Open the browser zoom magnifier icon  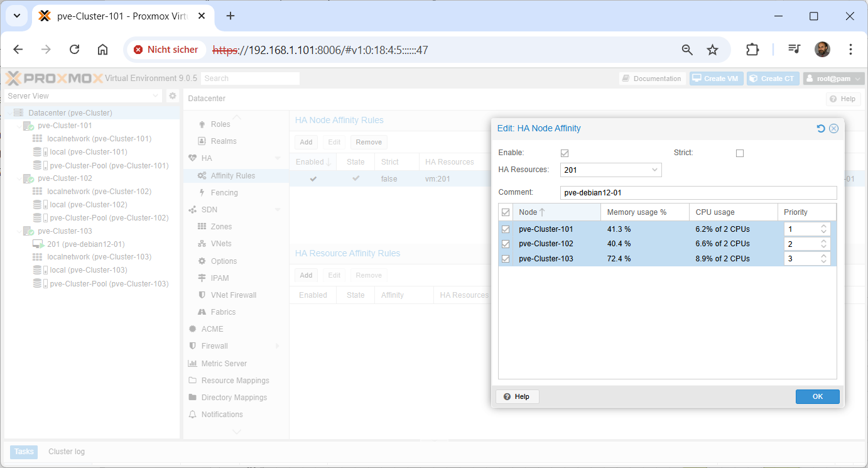tap(687, 50)
